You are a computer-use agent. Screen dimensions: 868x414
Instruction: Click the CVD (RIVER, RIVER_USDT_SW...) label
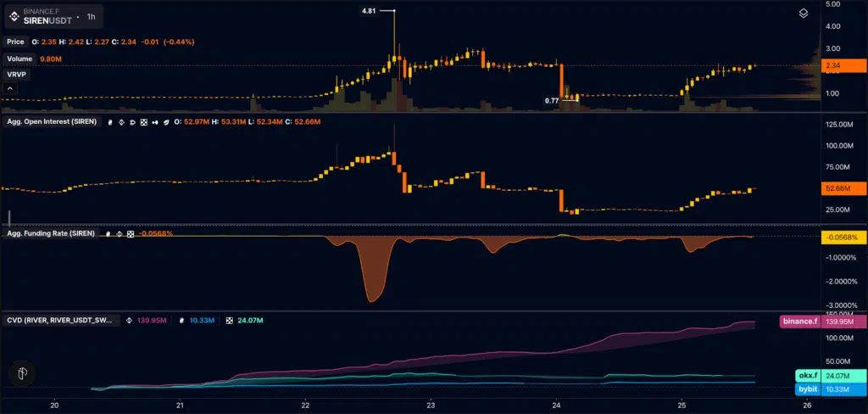click(x=59, y=321)
